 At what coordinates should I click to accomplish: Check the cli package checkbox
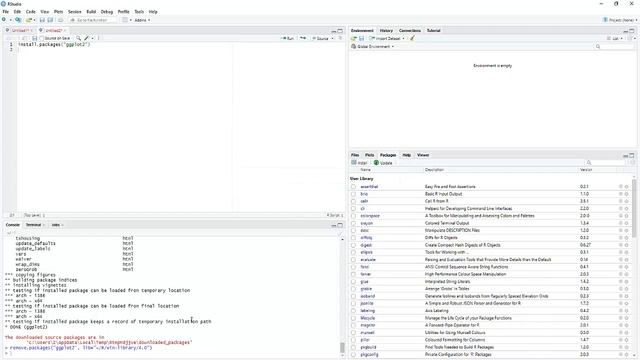[353, 209]
